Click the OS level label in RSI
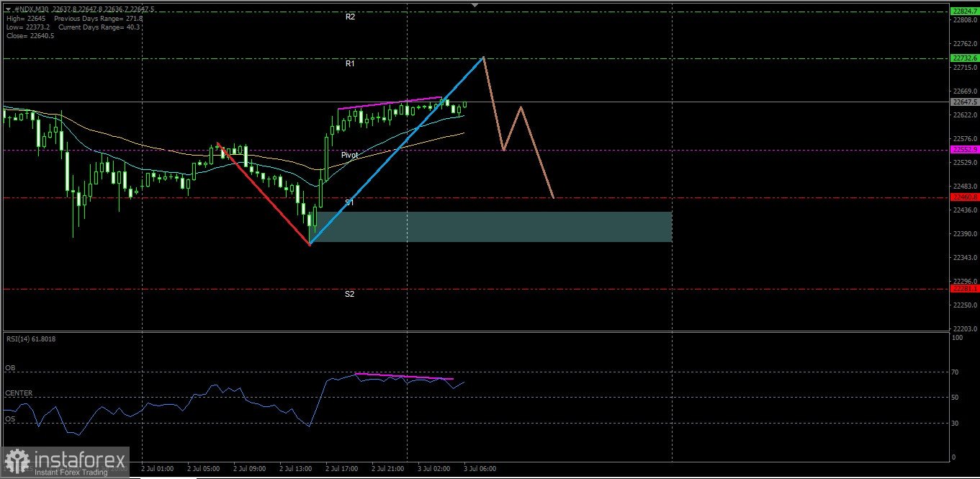The image size is (980, 479). tap(10, 418)
